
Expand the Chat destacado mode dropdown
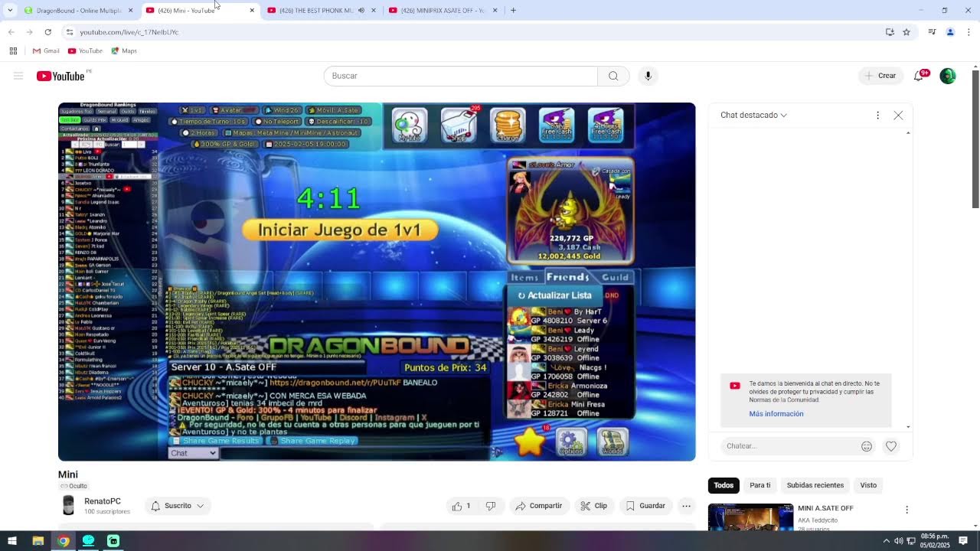tap(753, 115)
